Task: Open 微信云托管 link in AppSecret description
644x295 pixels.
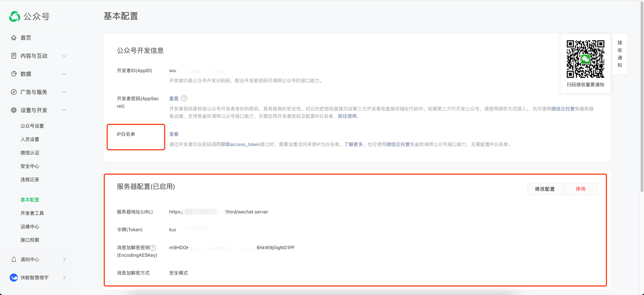Action: point(563,109)
